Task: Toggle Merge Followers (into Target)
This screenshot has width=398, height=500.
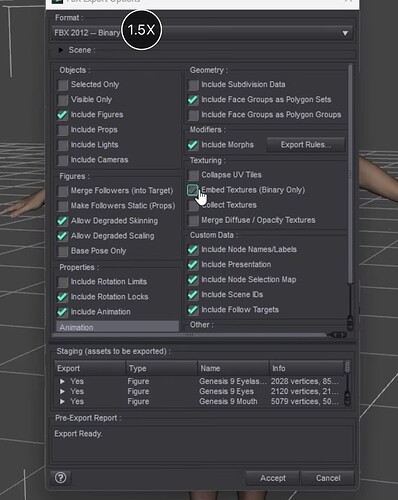Action: pyautogui.click(x=62, y=191)
